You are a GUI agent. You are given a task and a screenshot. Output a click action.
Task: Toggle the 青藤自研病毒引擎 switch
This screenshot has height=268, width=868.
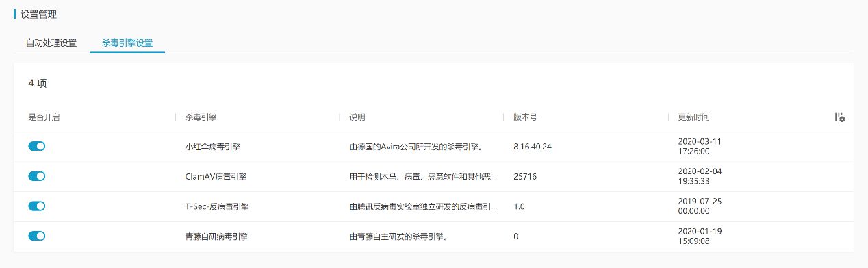coord(36,236)
